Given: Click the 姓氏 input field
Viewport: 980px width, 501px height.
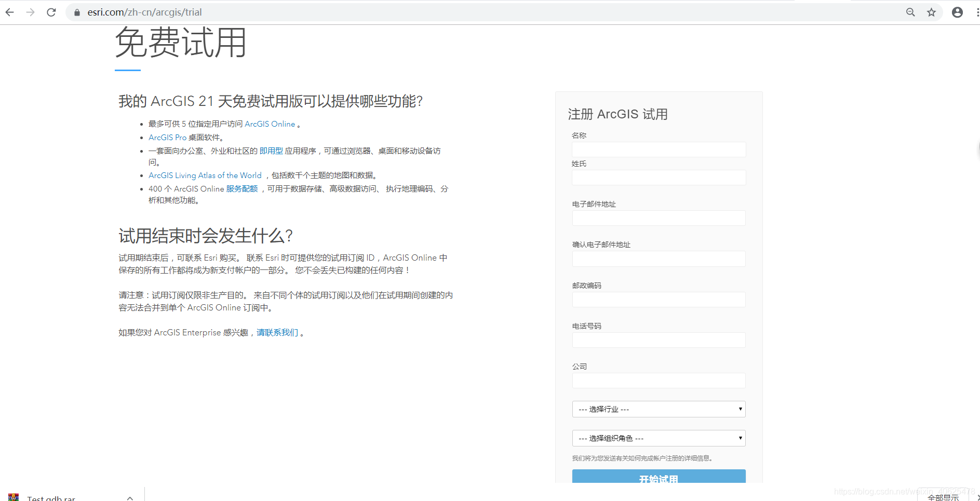Looking at the screenshot, I should 659,178.
